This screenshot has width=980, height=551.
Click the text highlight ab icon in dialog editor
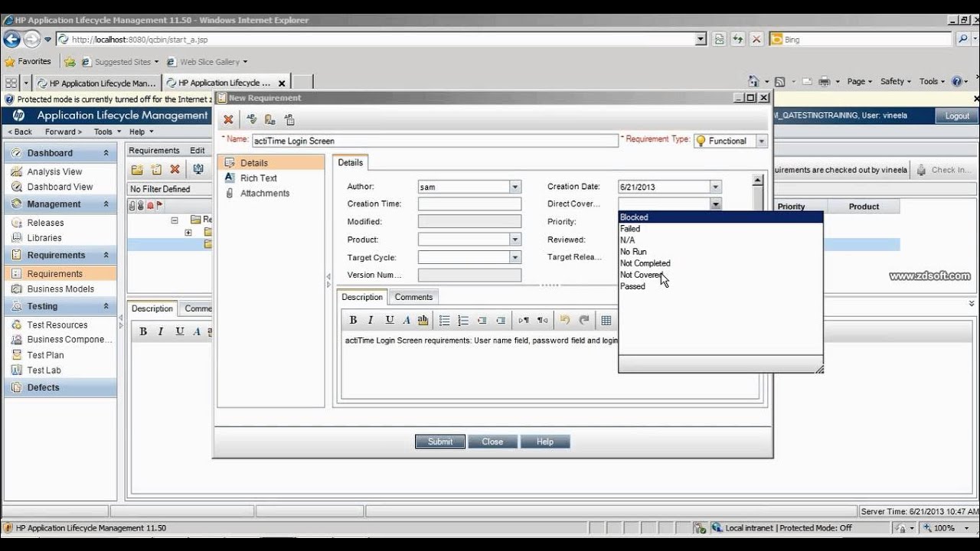coord(423,320)
